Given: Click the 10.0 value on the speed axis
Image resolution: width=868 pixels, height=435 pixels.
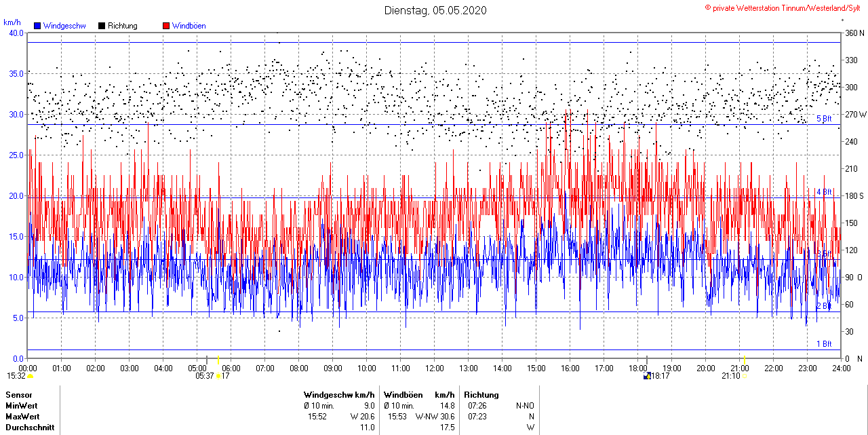Looking at the screenshot, I should click(16, 277).
